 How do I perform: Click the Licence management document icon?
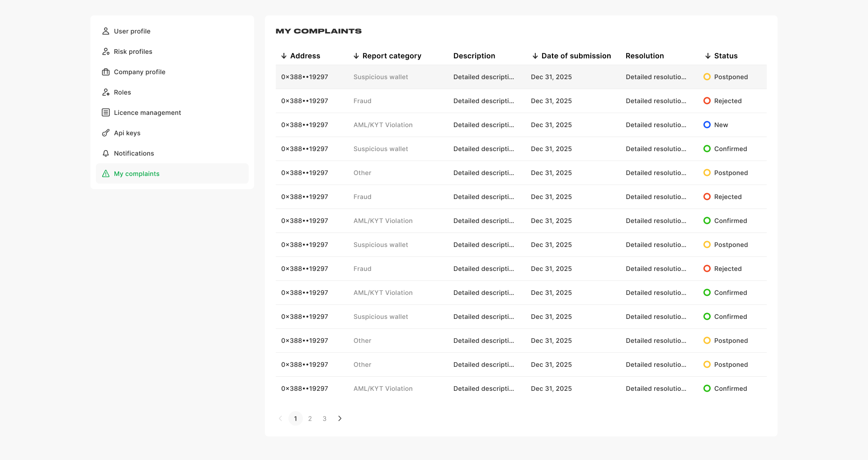106,113
